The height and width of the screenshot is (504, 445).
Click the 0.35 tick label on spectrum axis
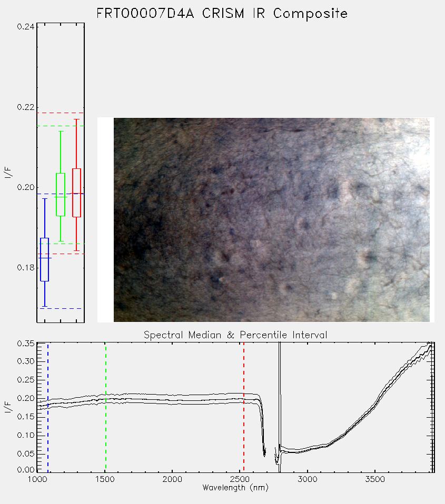pos(26,344)
